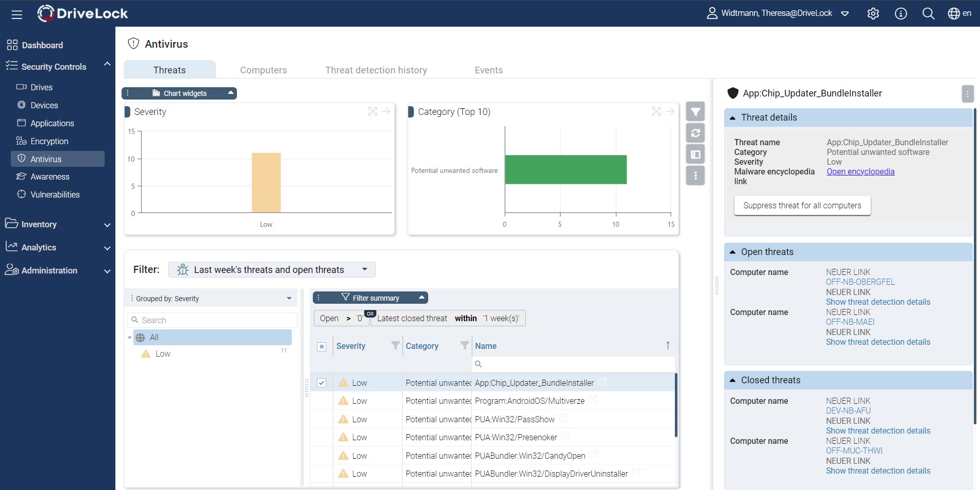Collapse the Filter summary panel

point(422,298)
